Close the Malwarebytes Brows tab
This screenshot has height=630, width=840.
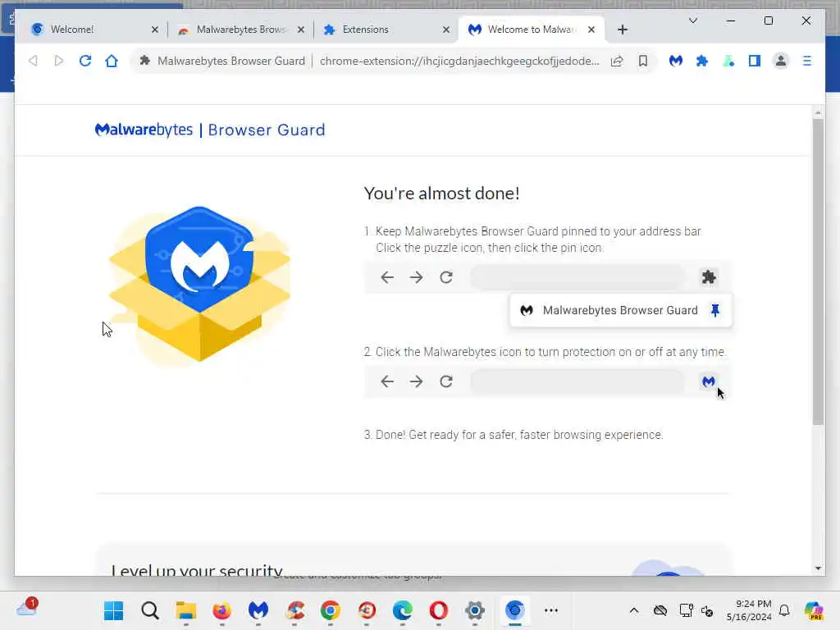point(301,30)
